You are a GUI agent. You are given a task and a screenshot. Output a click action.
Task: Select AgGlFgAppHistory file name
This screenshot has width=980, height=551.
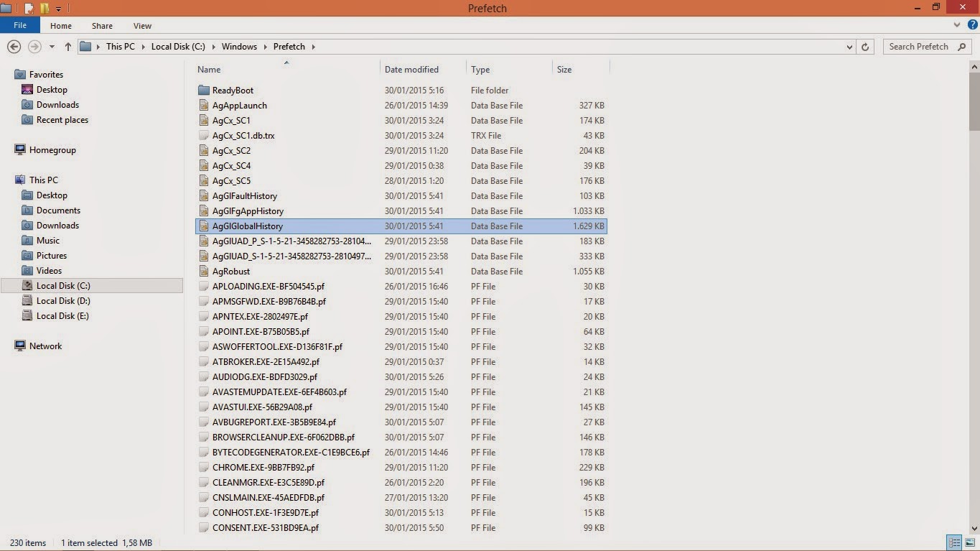pos(248,211)
